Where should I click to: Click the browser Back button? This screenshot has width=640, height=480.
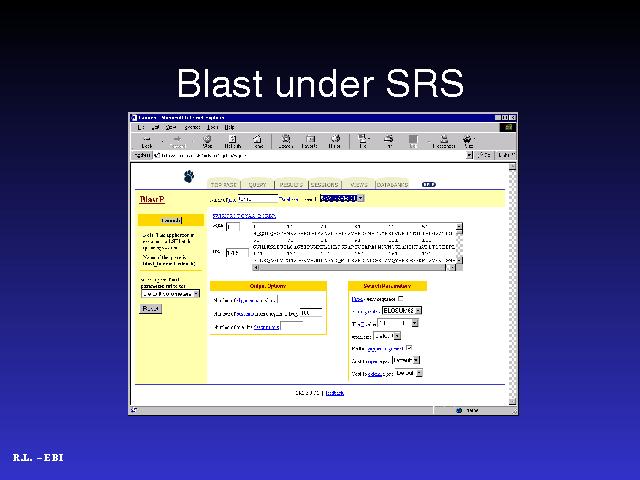(x=146, y=141)
